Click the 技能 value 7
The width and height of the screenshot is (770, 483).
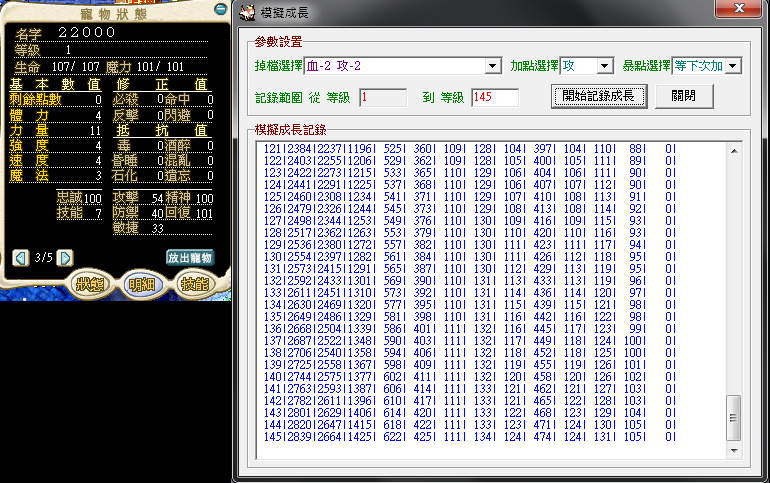98,214
